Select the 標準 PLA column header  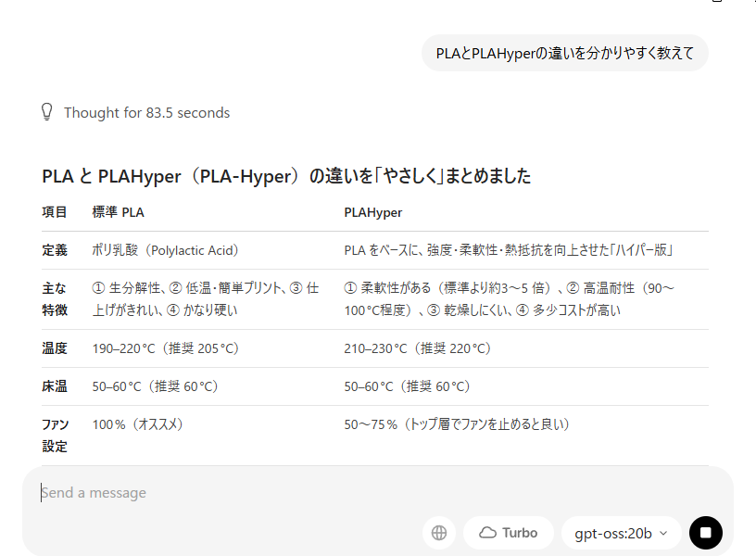click(119, 212)
